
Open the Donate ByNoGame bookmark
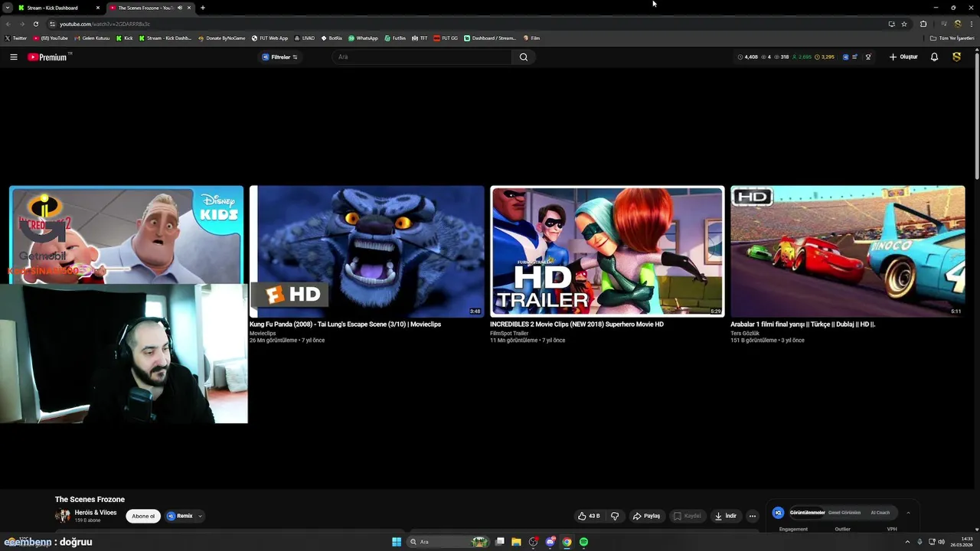click(x=221, y=37)
